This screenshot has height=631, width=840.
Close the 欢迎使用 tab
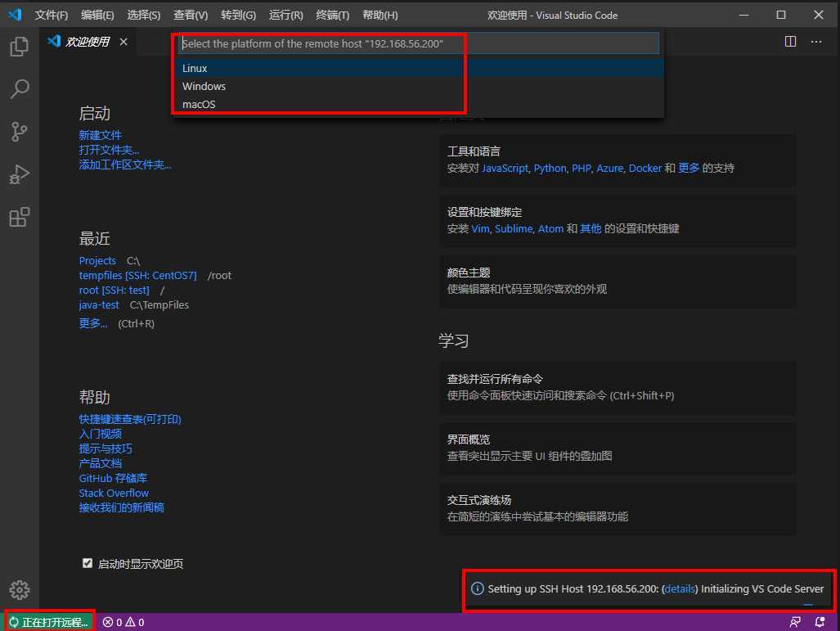124,42
